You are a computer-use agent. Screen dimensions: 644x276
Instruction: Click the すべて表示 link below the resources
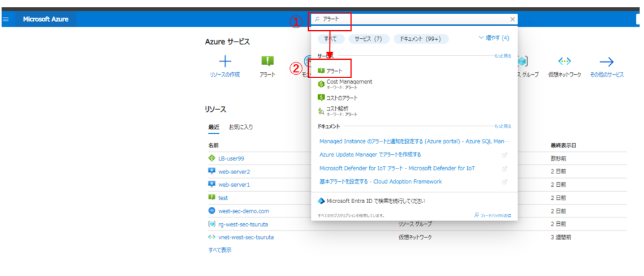[219, 250]
